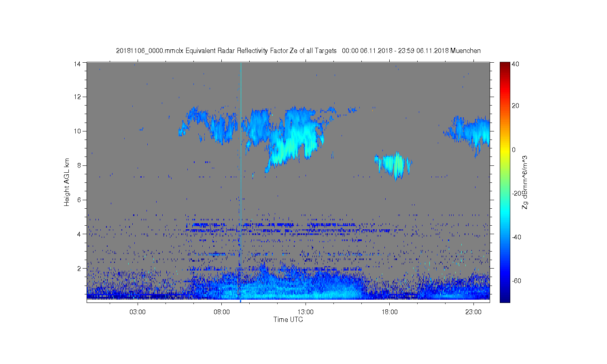The height and width of the screenshot is (364, 607).
Task: Click the colorbar label '20'
Action: [x=515, y=106]
